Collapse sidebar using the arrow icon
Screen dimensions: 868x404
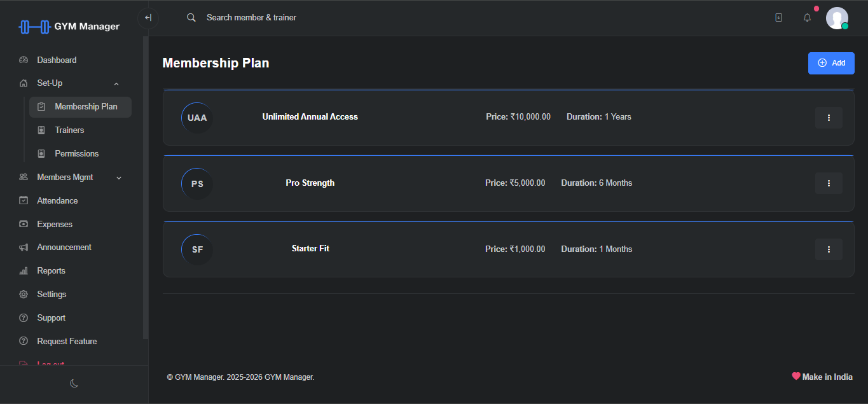pos(148,18)
